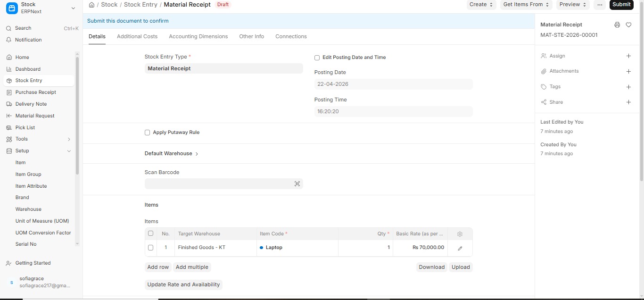Click the Stock app logo icon
Image resolution: width=644 pixels, height=300 pixels.
coord(12,8)
